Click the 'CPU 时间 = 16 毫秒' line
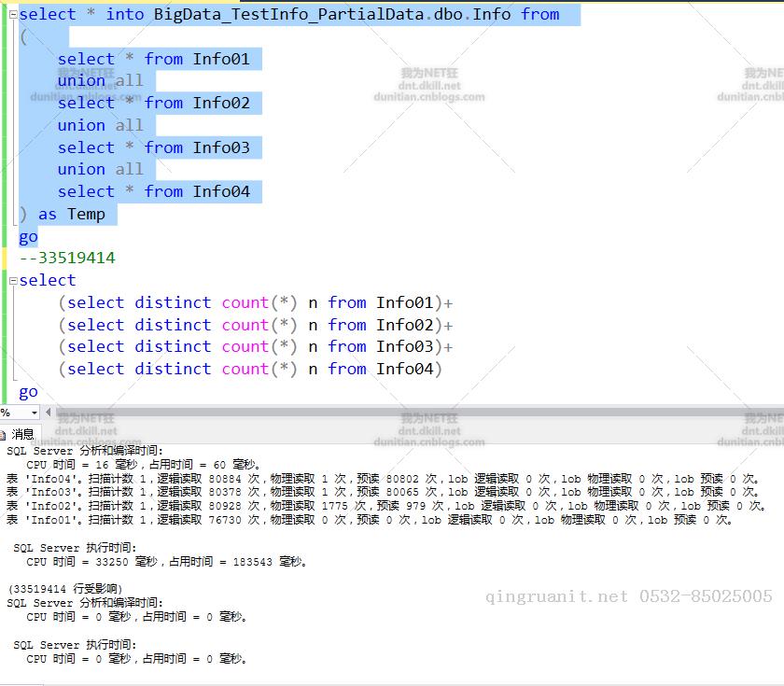 tap(143, 465)
